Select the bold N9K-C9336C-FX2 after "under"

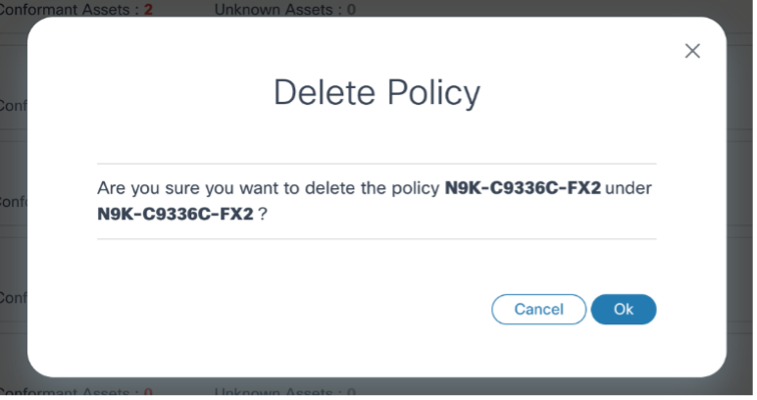[x=176, y=213]
